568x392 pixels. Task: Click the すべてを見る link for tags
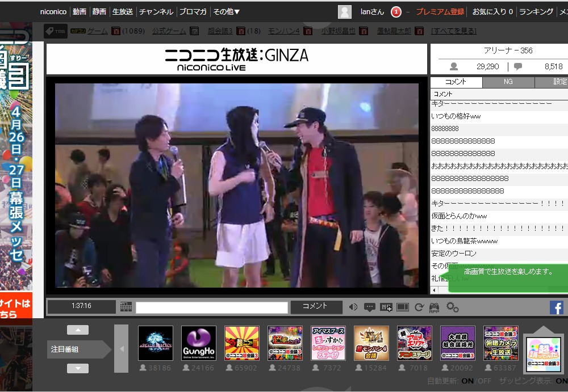(x=454, y=31)
